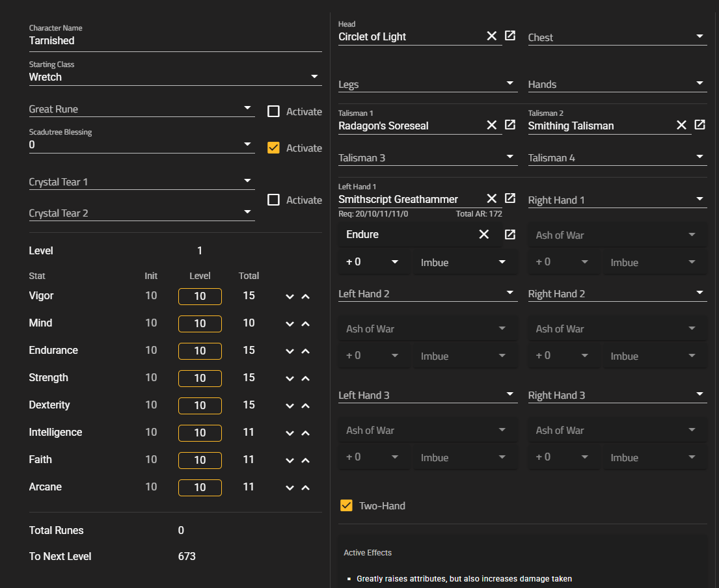The width and height of the screenshot is (719, 588).
Task: Click the Mind level input box
Action: coord(200,323)
